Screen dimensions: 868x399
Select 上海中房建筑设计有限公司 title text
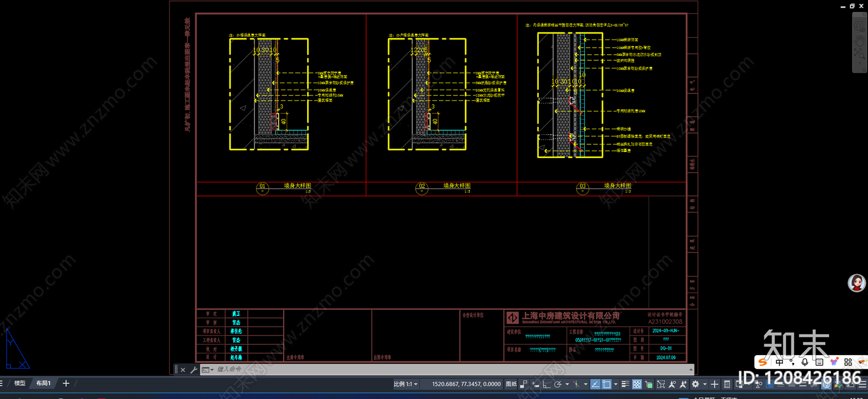(x=571, y=315)
